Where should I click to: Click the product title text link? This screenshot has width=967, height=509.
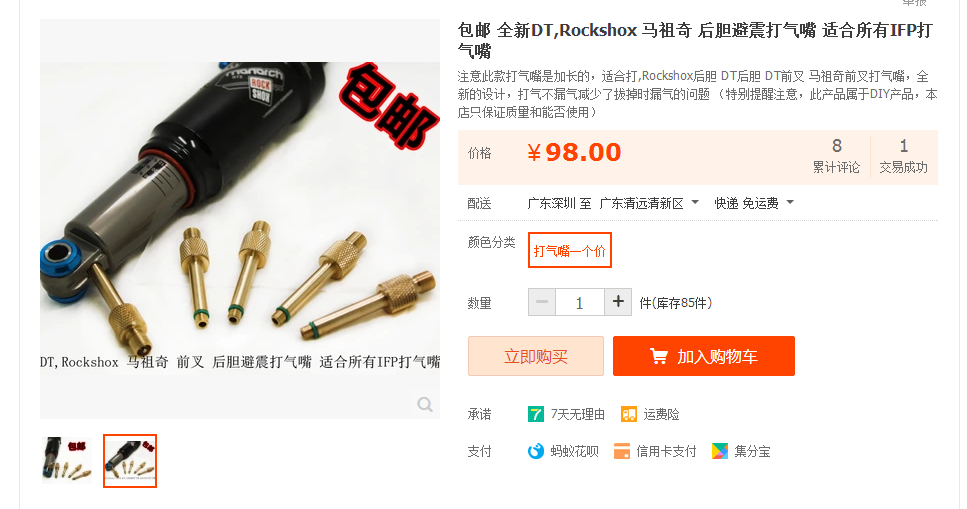[x=695, y=40]
